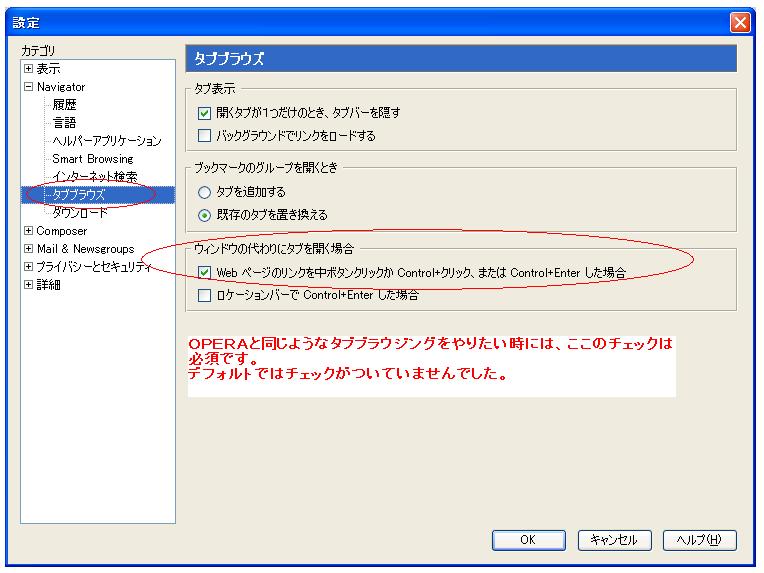Select タブブラウズ tree item

(x=78, y=195)
